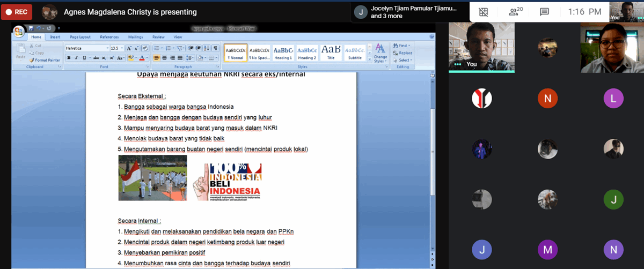Toggle Bold formatting in the Font group

tap(69, 58)
